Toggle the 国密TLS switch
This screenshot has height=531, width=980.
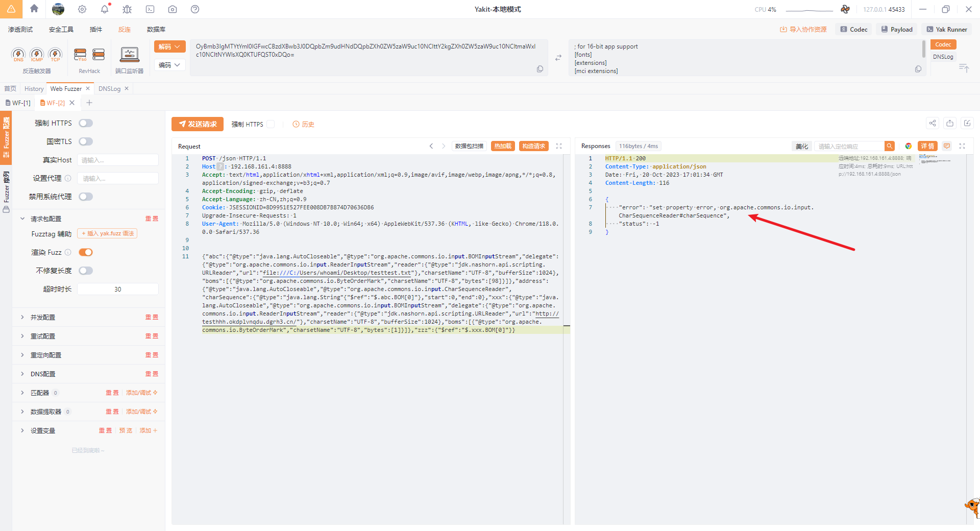[86, 141]
